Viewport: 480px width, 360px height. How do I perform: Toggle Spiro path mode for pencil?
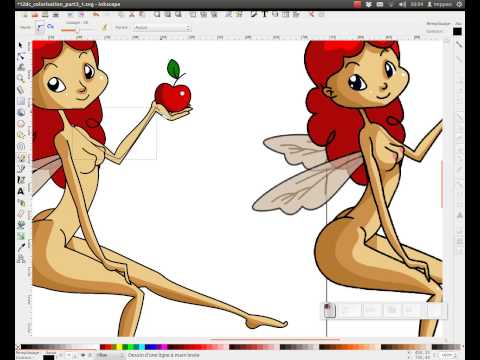51,27
